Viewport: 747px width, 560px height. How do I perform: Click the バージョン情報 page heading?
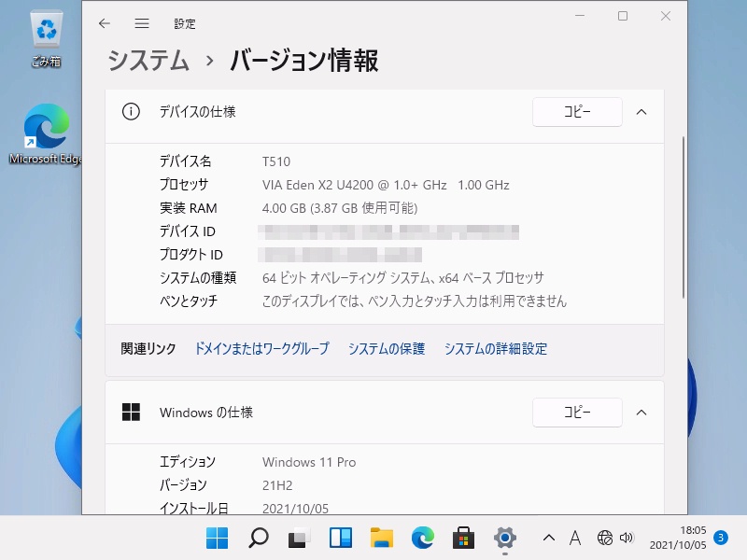point(304,61)
